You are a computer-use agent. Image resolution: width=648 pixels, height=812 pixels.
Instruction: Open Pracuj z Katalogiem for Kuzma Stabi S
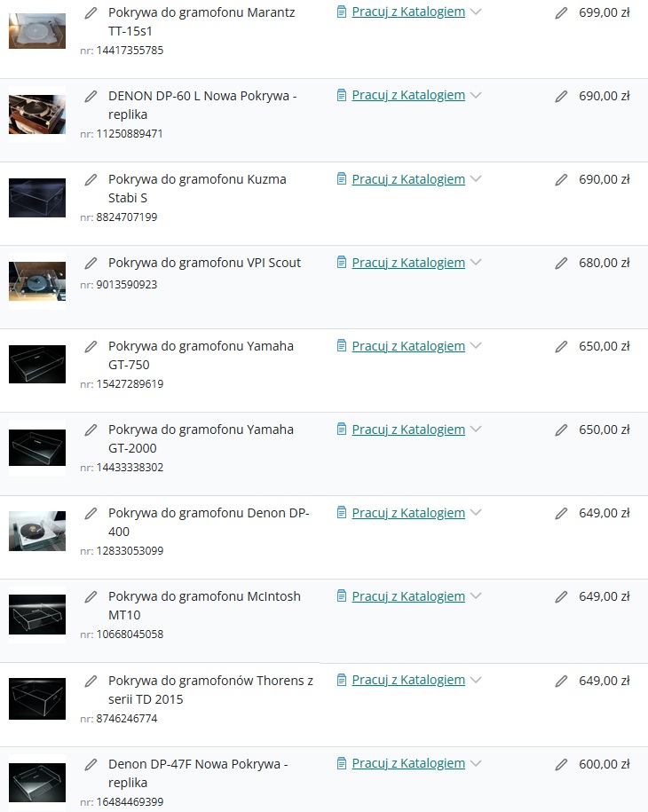coord(408,179)
